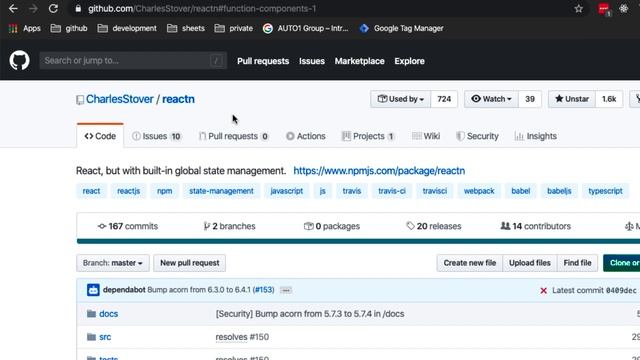This screenshot has height=360, width=640.
Task: Switch to the Actions tab
Action: 306,136
